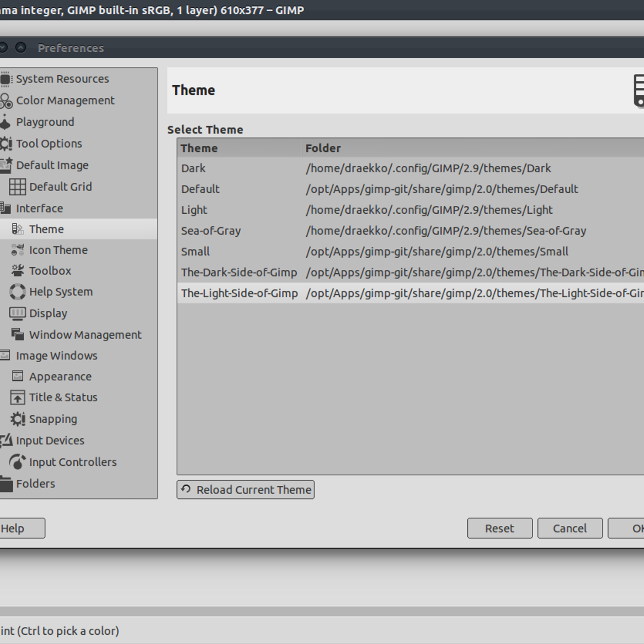This screenshot has width=644, height=644.
Task: Select Help System in sidebar
Action: point(61,292)
